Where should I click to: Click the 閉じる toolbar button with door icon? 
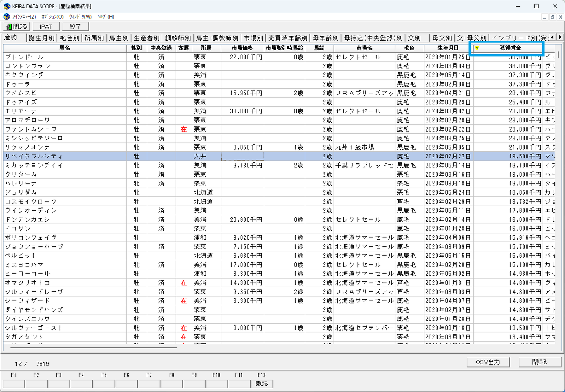click(x=16, y=26)
